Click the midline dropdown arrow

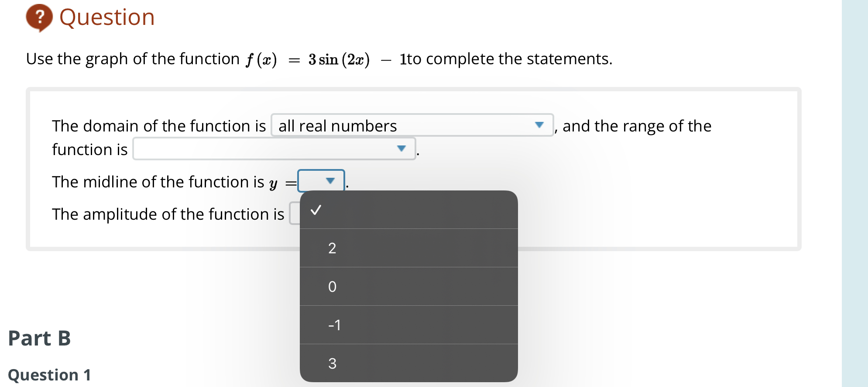click(330, 180)
